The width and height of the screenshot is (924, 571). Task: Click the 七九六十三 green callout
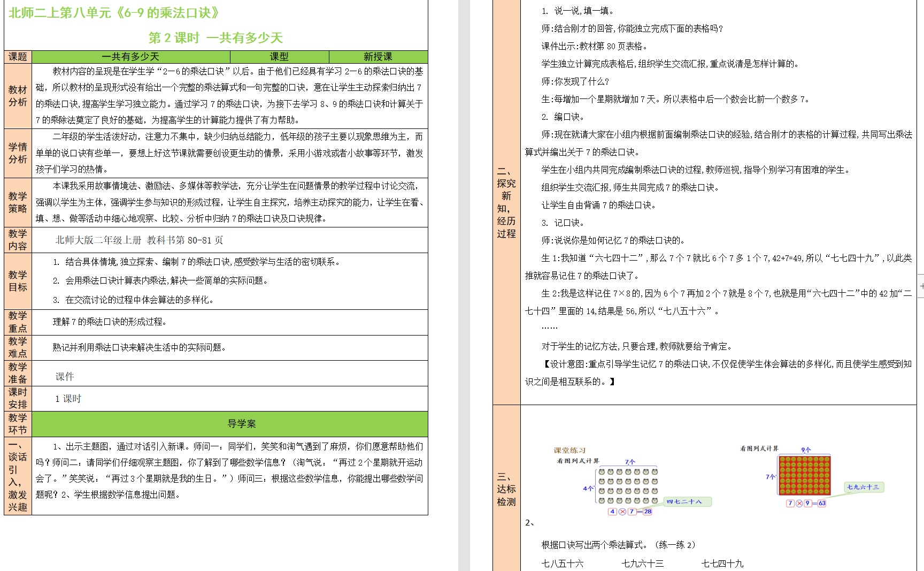point(865,487)
